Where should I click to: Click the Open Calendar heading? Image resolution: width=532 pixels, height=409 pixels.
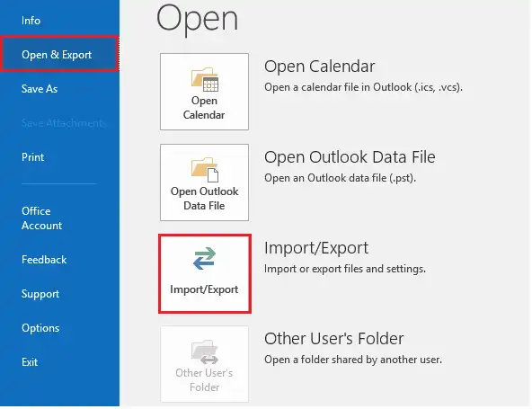pyautogui.click(x=320, y=67)
